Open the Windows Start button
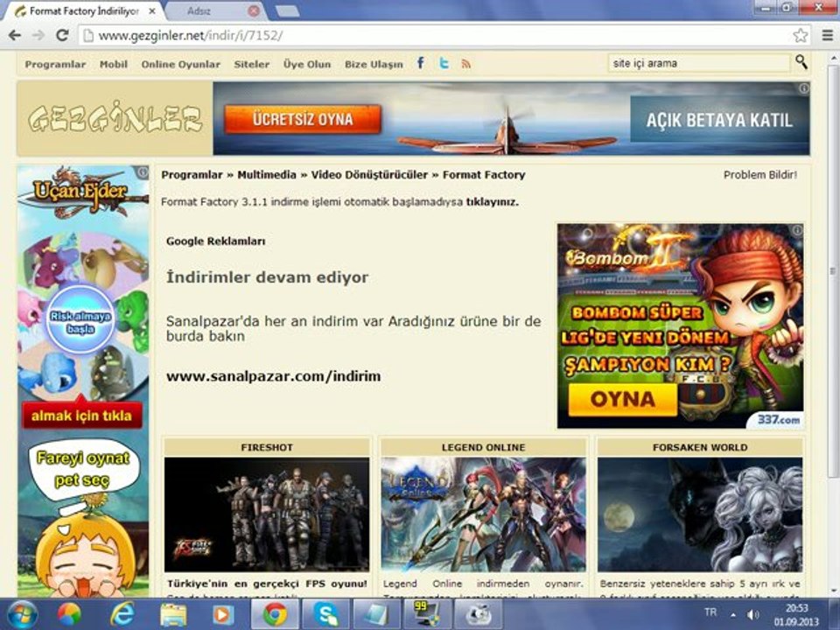Viewport: 840px width, 630px height. [22, 614]
